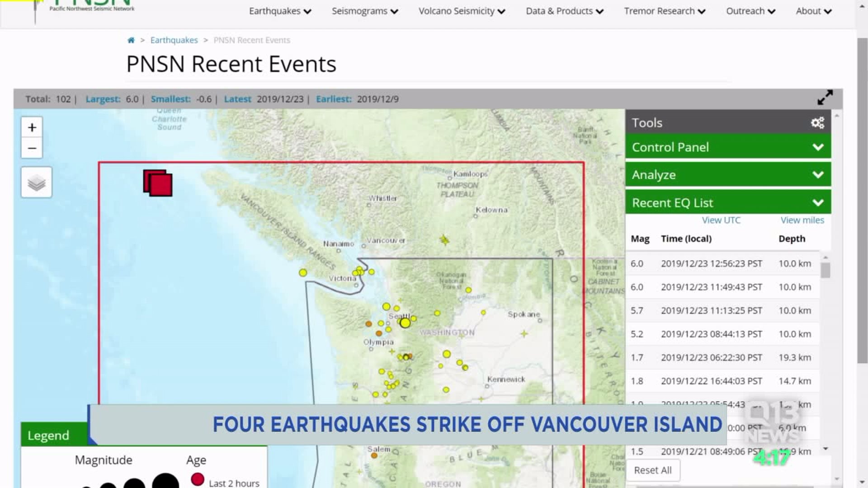
Task: Open the map layers selector
Action: (x=36, y=183)
